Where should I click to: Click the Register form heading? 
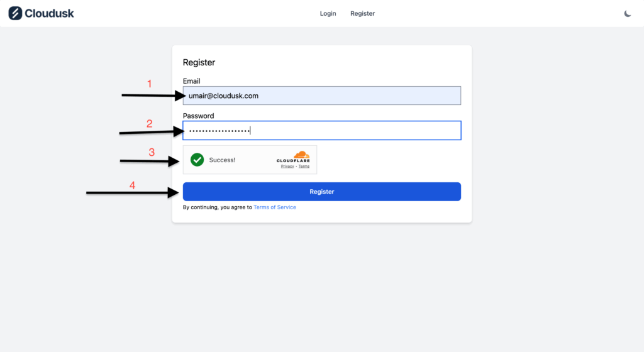click(199, 62)
